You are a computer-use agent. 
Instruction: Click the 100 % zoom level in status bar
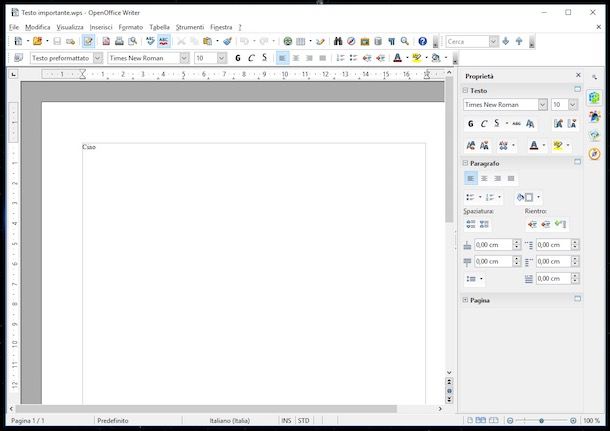[x=591, y=420]
